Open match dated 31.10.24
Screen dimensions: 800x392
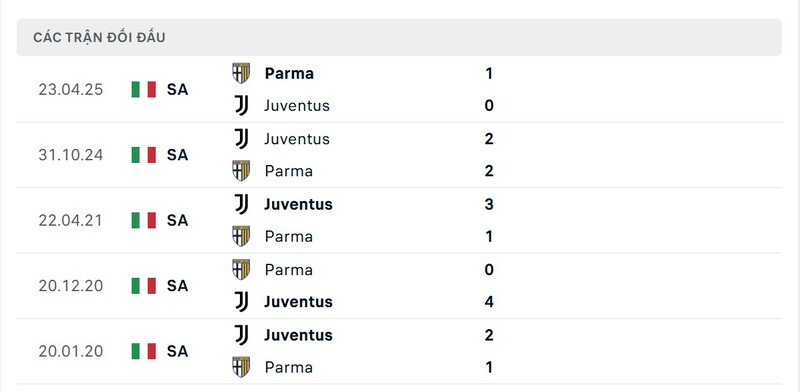[x=399, y=155]
